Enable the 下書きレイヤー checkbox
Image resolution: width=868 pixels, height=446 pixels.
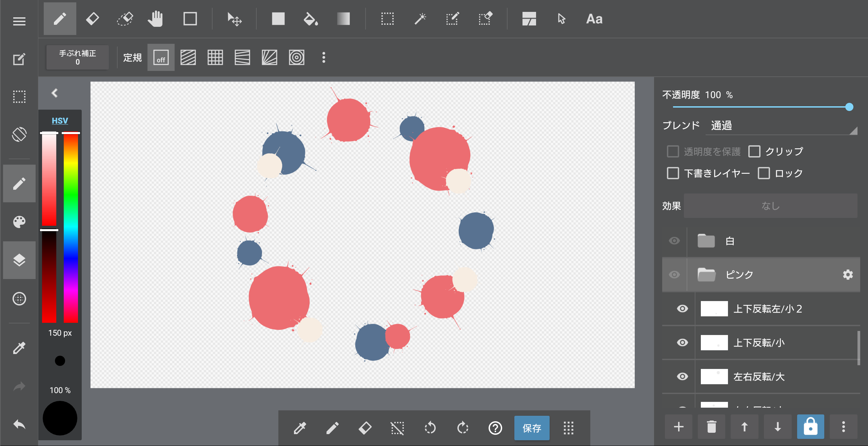673,173
